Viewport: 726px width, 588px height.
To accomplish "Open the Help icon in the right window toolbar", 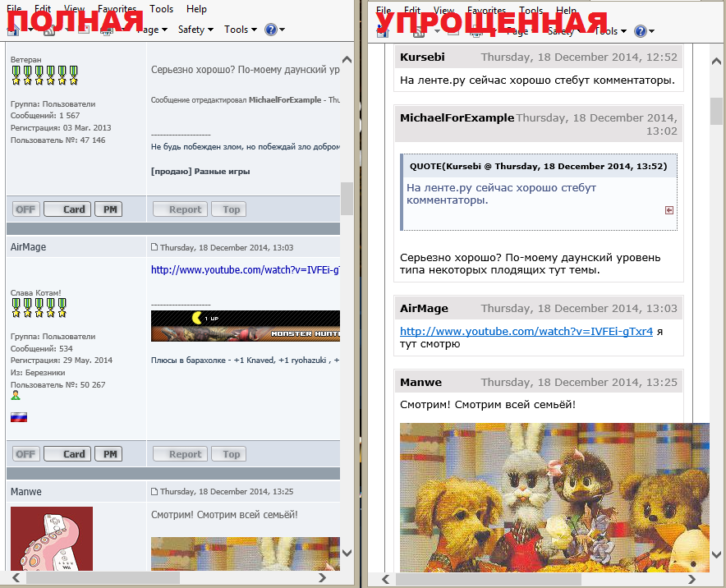I will tap(641, 31).
